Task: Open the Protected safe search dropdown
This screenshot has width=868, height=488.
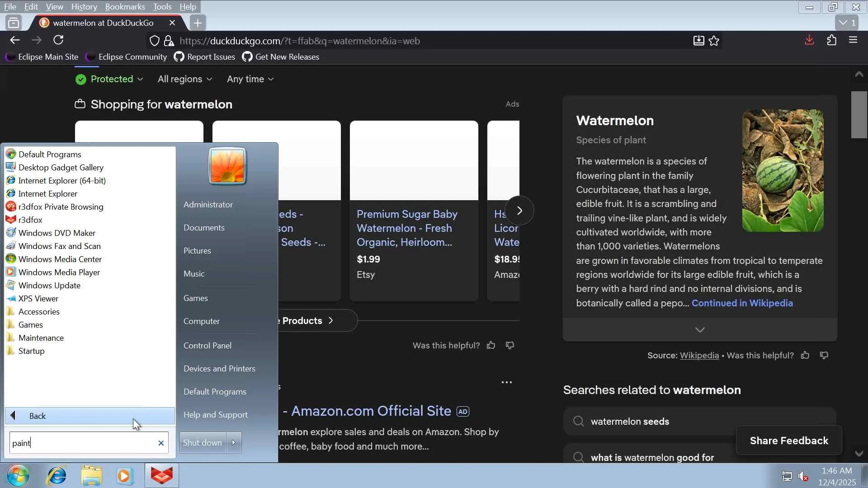Action: tap(109, 79)
